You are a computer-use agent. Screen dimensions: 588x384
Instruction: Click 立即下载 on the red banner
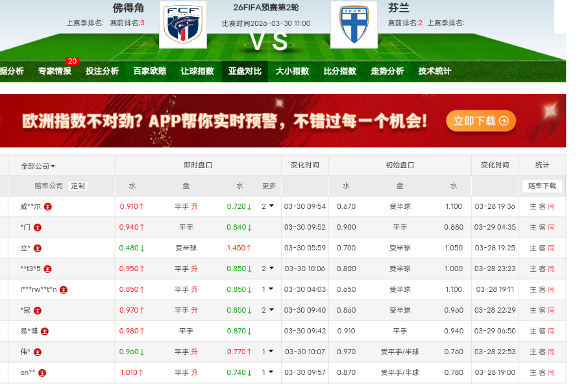click(481, 121)
